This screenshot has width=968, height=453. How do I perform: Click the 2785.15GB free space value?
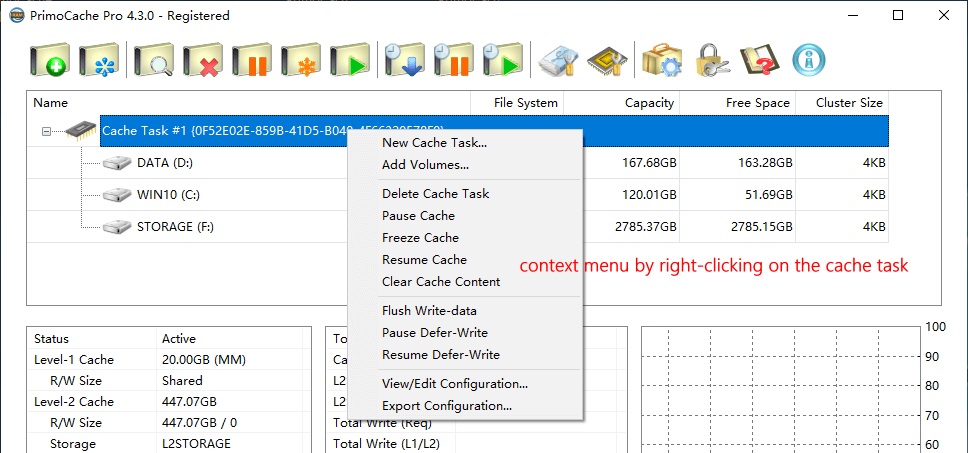[x=761, y=226]
